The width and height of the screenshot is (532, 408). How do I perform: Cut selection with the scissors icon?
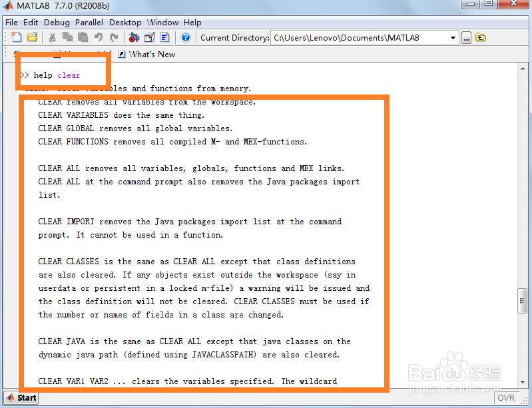pyautogui.click(x=52, y=37)
